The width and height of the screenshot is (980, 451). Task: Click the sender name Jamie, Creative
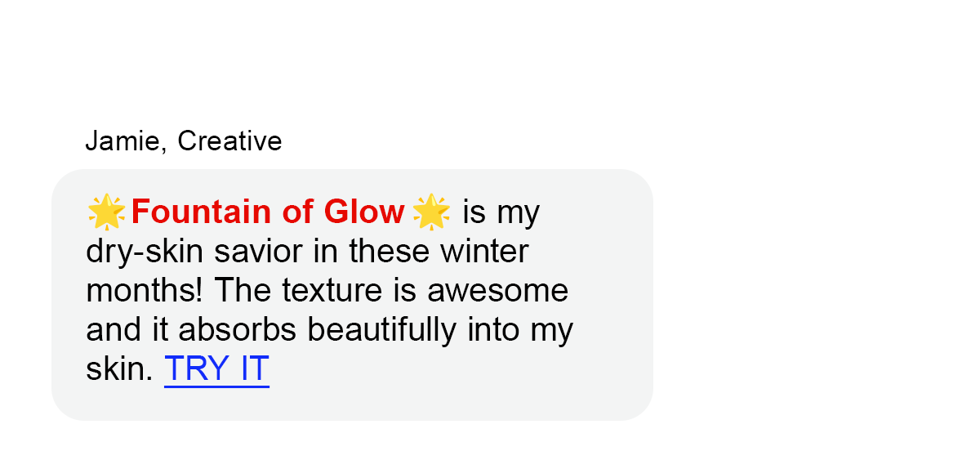click(184, 141)
